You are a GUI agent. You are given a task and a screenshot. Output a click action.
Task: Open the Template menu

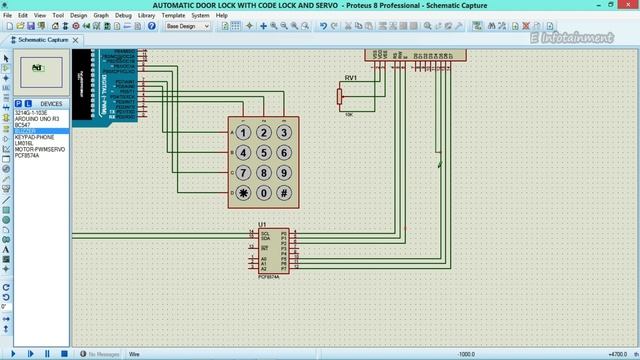[173, 16]
